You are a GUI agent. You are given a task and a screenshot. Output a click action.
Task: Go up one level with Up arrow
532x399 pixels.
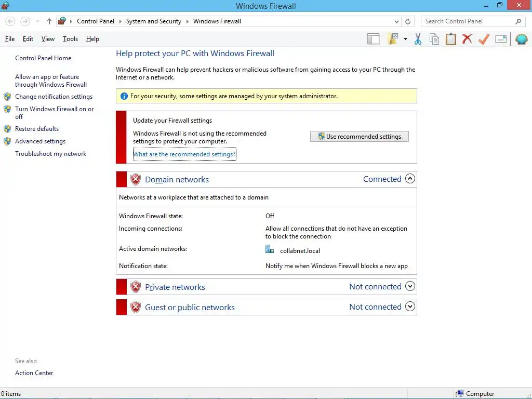[49, 21]
